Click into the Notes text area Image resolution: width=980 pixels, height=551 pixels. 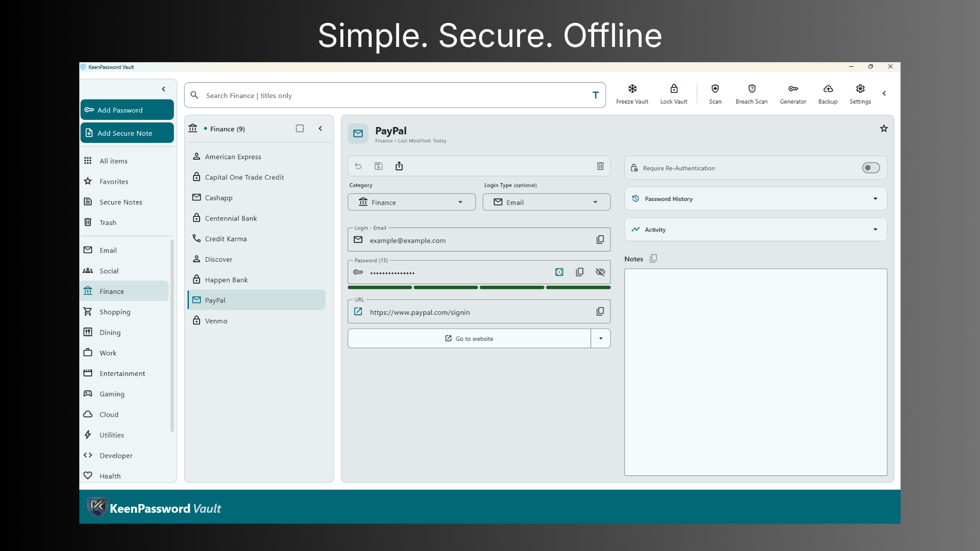click(755, 372)
